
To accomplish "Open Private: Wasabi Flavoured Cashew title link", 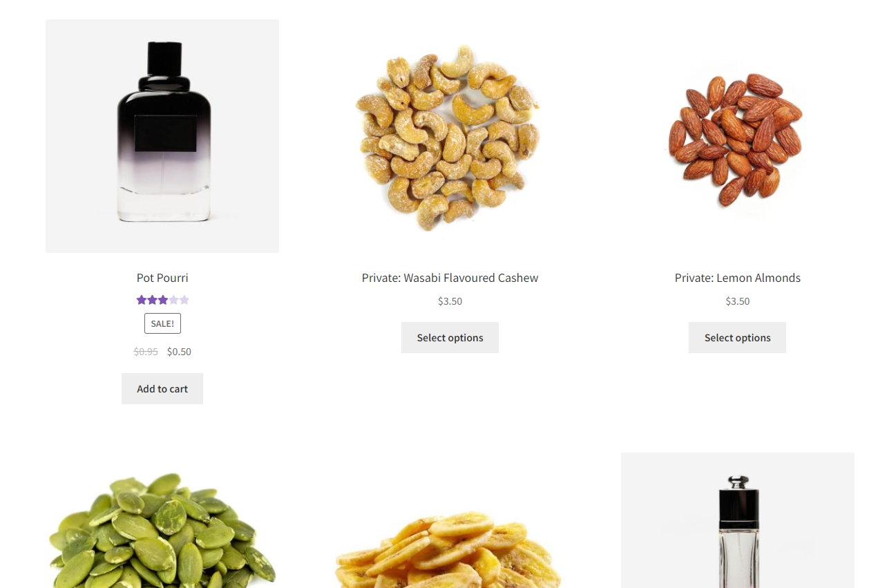I will [x=450, y=278].
